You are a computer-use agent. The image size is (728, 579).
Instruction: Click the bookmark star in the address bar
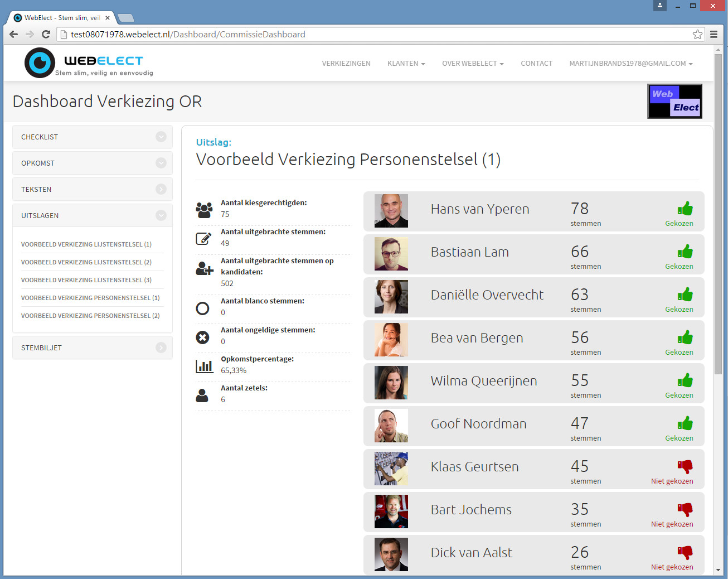(697, 34)
